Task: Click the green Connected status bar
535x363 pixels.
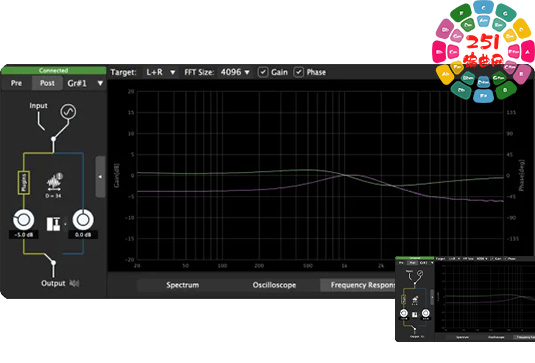Action: coord(54,70)
